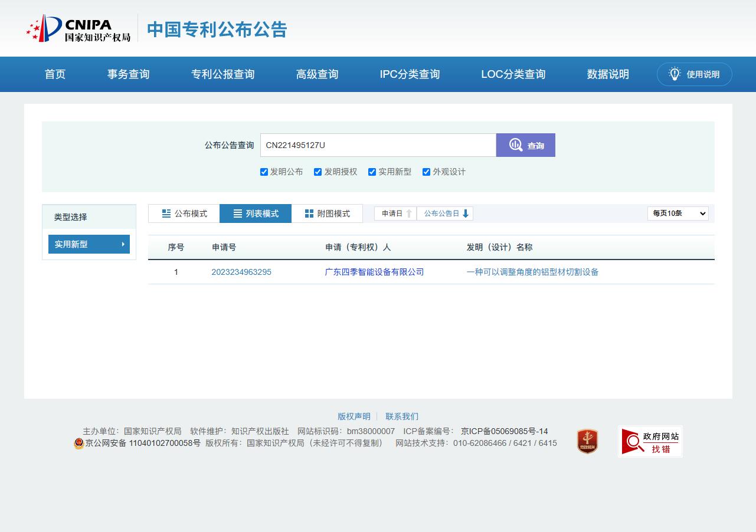Click the 列表模式 list view icon

(238, 214)
